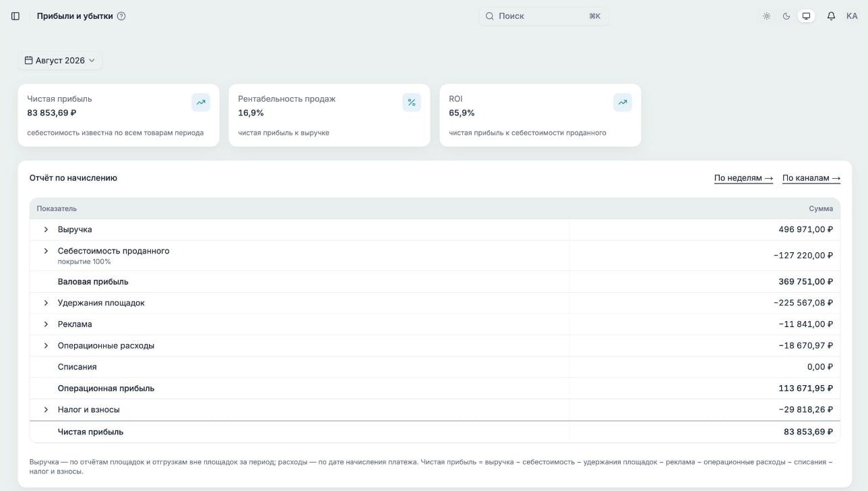Click the 0,00 ₽ write-offs amount
The image size is (868, 491).
(820, 367)
